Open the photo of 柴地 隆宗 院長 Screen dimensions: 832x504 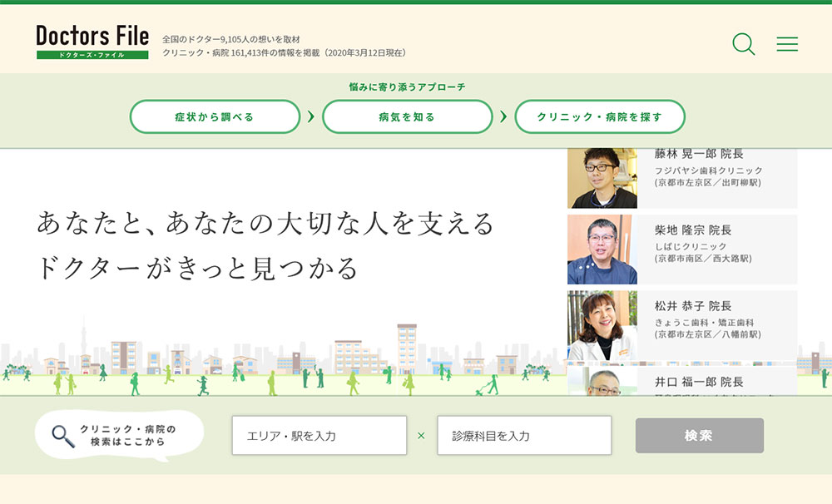pos(602,250)
